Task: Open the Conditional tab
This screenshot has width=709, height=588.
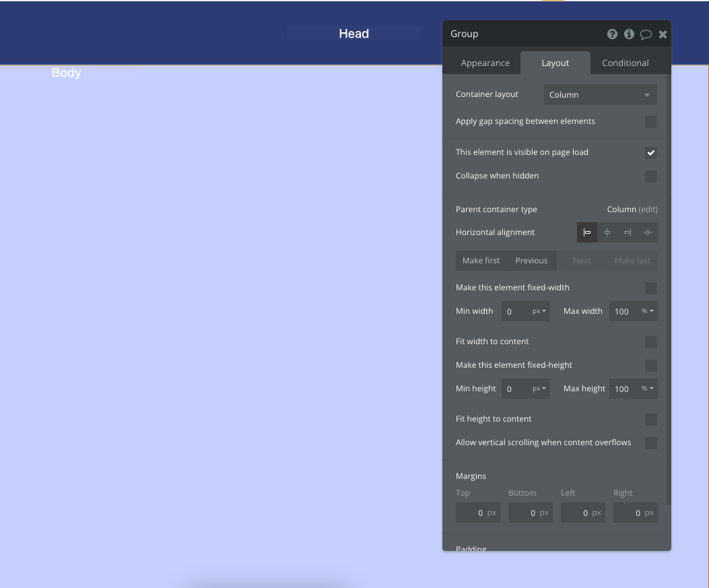Action: [x=626, y=63]
